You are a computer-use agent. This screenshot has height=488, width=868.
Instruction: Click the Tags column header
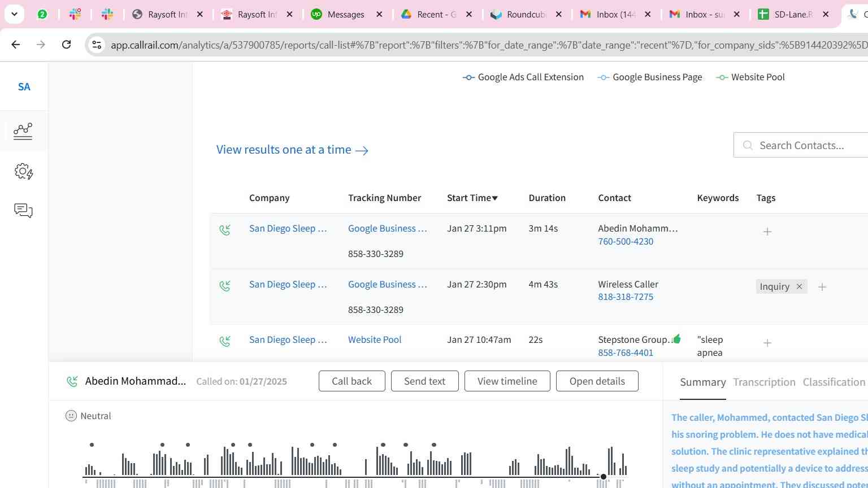click(x=766, y=198)
